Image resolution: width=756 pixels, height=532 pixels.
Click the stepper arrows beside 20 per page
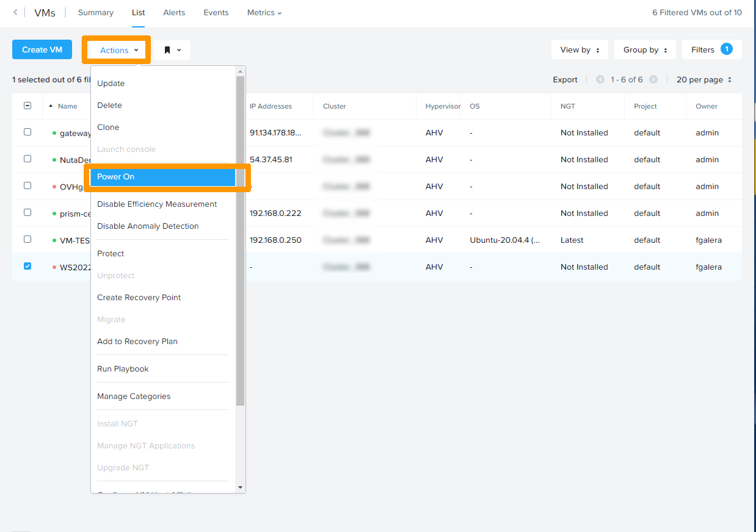(731, 79)
